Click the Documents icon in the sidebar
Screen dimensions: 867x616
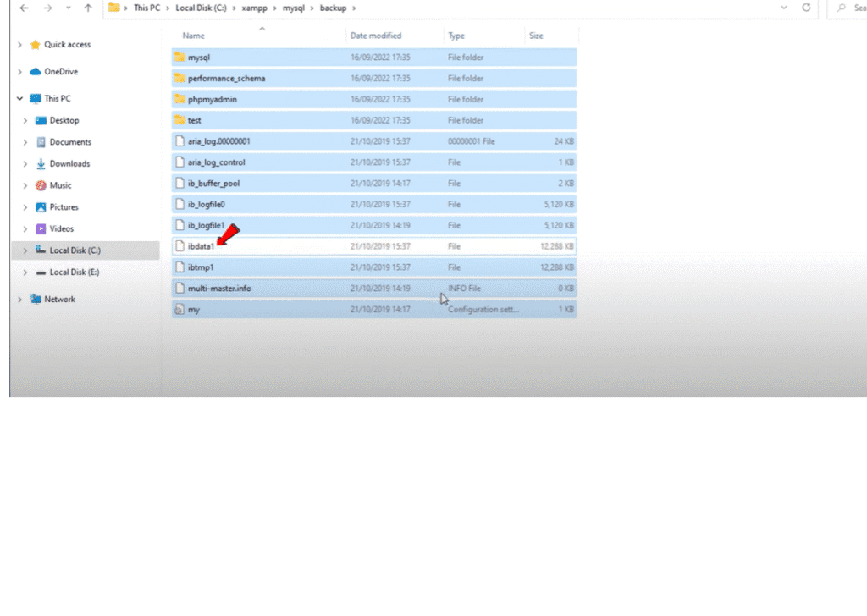(41, 142)
